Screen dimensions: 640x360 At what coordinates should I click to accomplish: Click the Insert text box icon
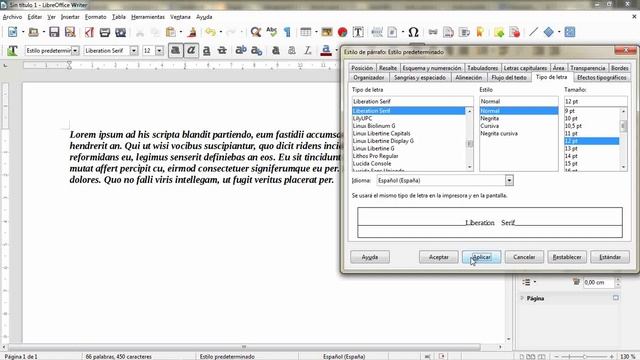[358, 32]
